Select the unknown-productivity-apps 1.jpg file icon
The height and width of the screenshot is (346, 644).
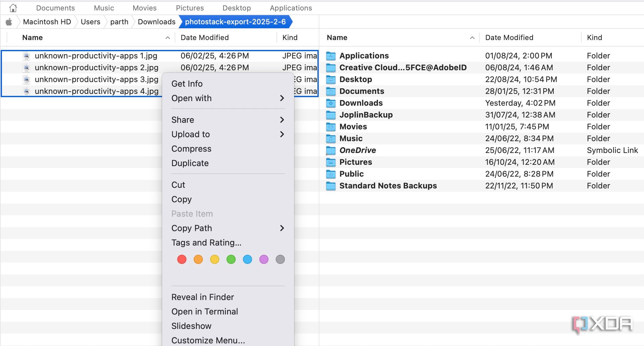tap(26, 55)
